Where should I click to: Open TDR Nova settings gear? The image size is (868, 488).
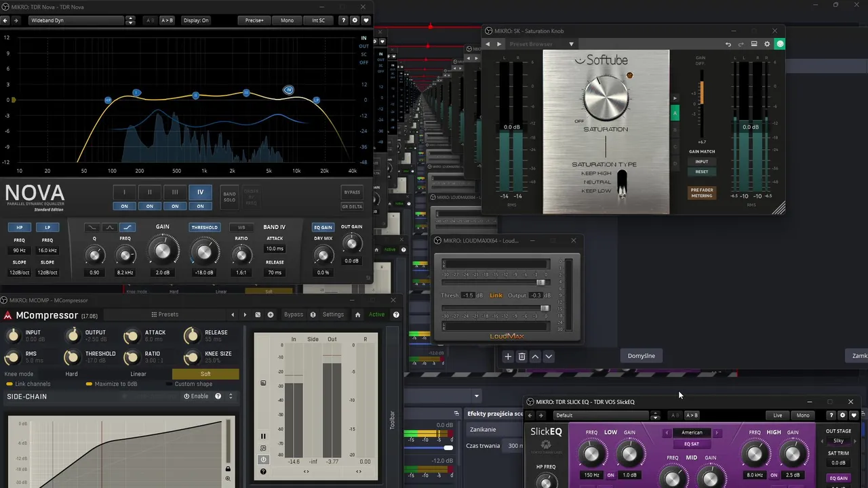(x=355, y=20)
